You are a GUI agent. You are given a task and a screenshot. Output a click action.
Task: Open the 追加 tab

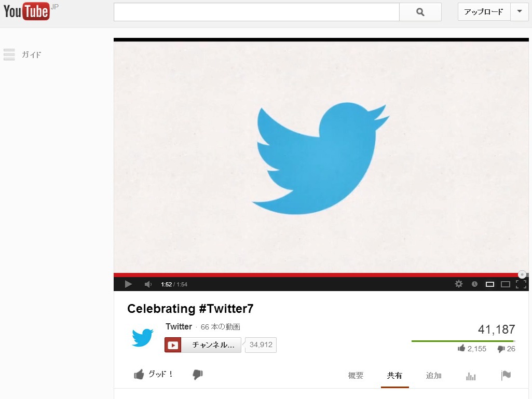(x=433, y=376)
